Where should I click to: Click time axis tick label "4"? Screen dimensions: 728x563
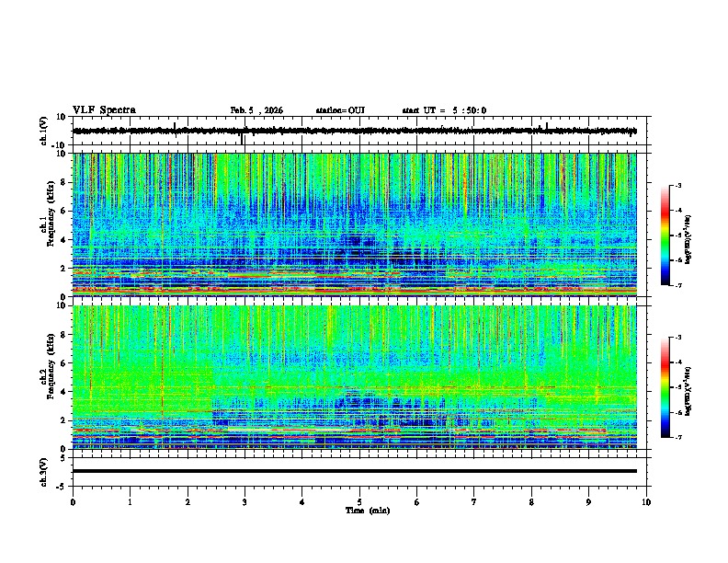pos(302,502)
